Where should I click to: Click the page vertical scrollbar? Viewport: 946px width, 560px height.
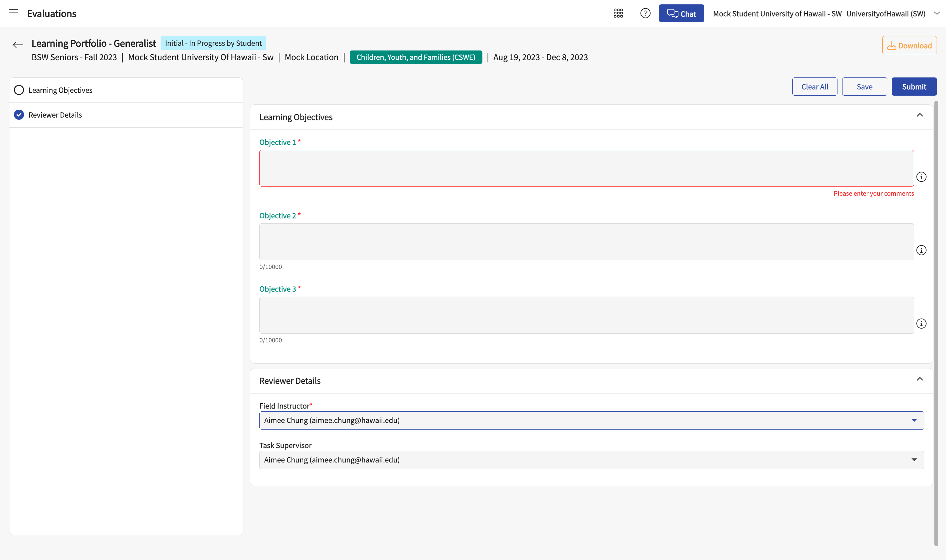coord(936,323)
